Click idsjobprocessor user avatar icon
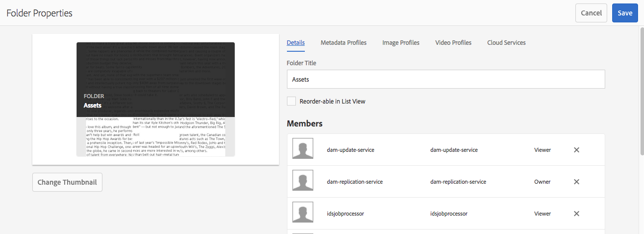644x234 pixels. point(303,212)
